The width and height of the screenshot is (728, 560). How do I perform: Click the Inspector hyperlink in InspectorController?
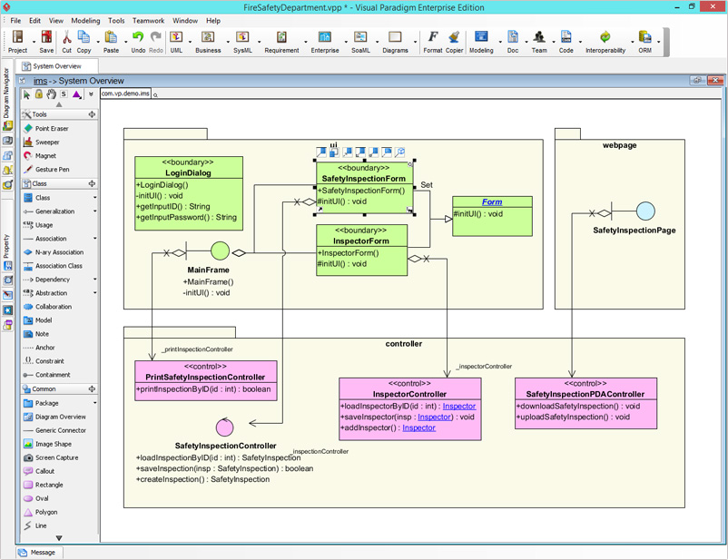click(x=459, y=406)
